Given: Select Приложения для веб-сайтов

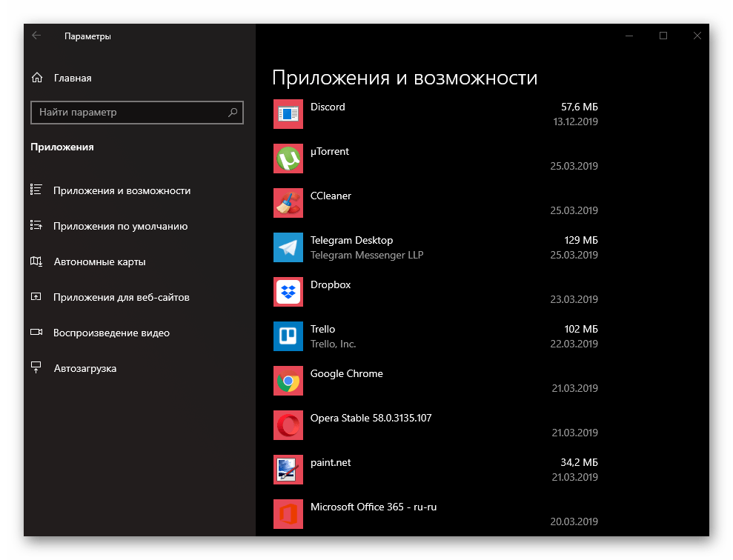Looking at the screenshot, I should point(121,297).
